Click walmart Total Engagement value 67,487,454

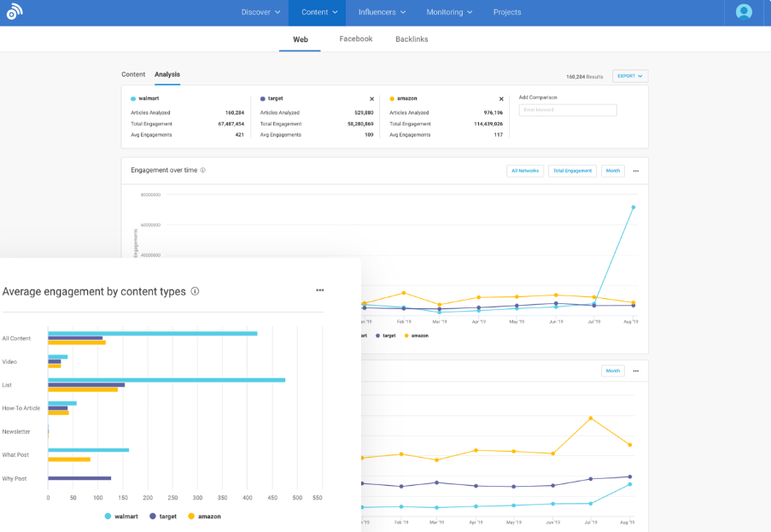tap(231, 124)
